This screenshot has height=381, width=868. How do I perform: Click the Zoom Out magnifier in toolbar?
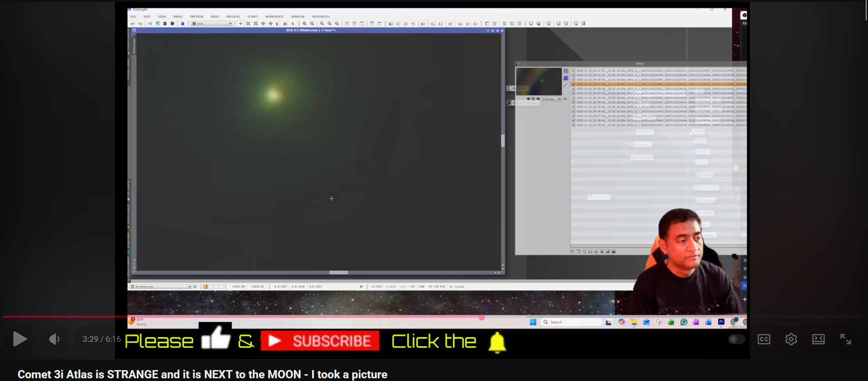(x=312, y=24)
